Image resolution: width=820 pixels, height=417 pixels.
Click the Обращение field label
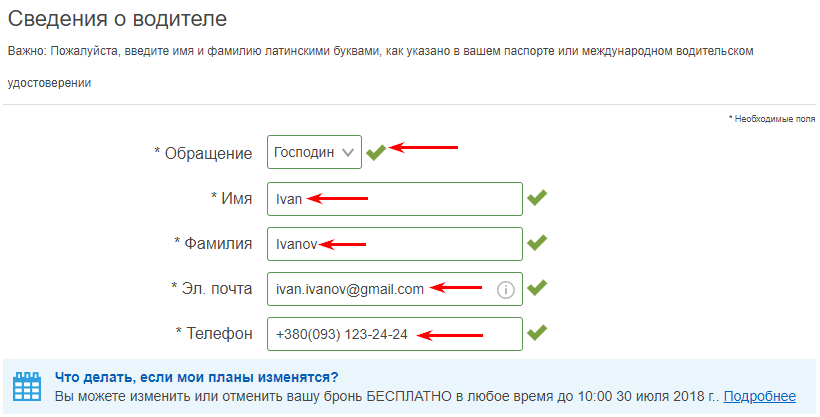203,153
